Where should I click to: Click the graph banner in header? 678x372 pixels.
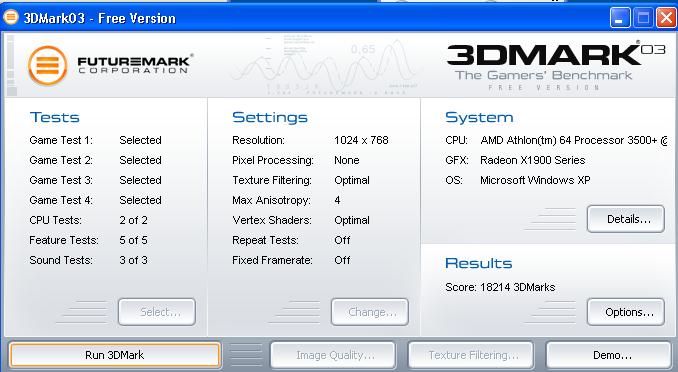323,65
